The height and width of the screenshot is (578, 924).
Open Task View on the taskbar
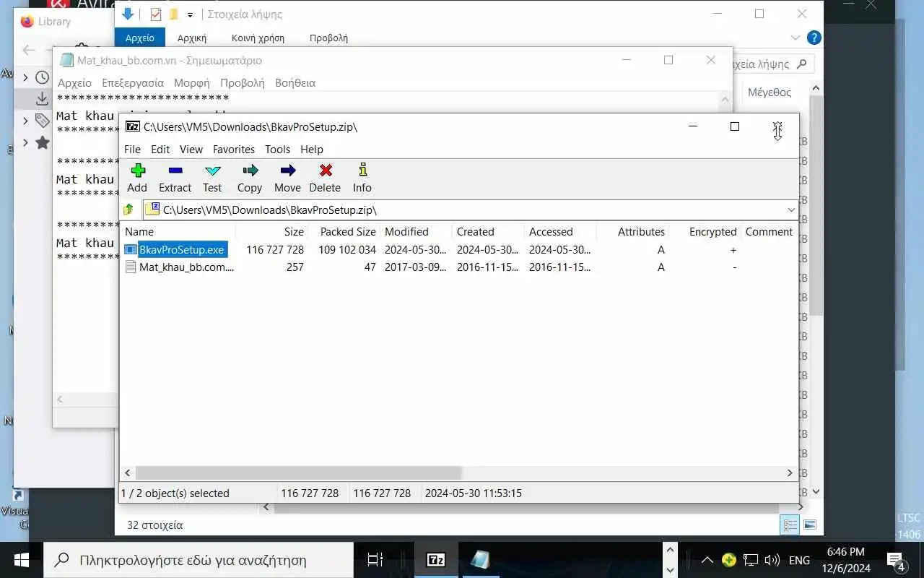point(375,560)
